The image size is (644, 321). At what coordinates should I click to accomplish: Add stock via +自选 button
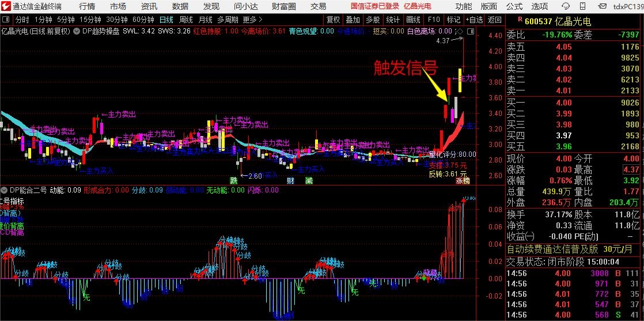[x=474, y=20]
